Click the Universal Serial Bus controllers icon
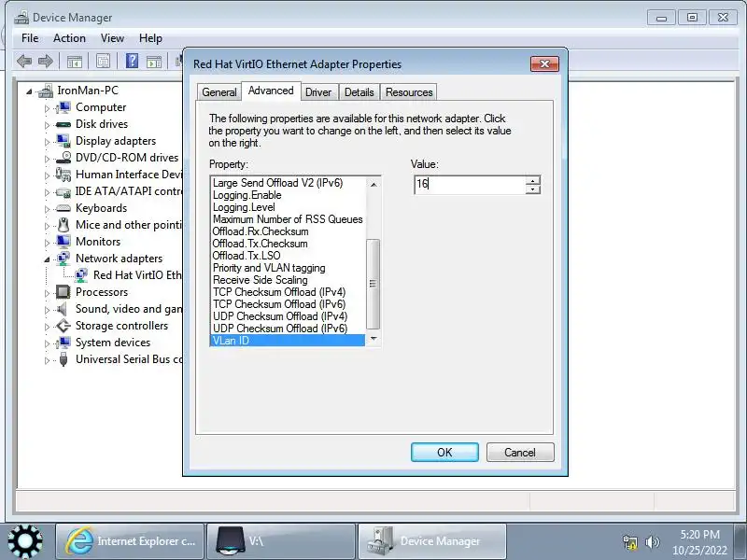Viewport: 747px width, 560px height. (x=63, y=359)
